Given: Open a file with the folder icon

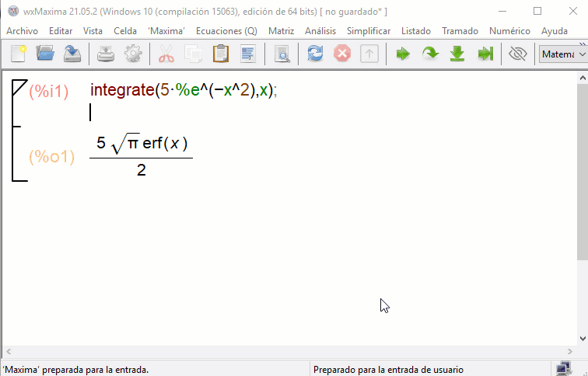Looking at the screenshot, I should [x=45, y=54].
